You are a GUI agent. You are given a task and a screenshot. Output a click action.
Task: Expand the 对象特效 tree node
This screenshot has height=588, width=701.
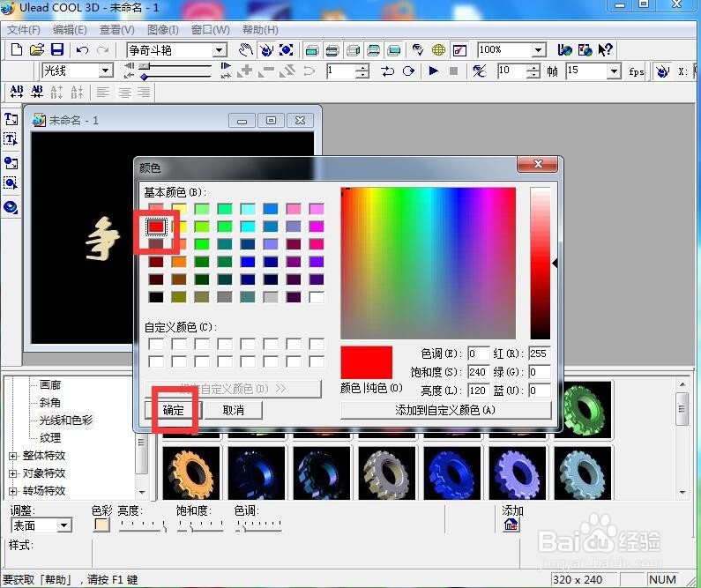13,473
